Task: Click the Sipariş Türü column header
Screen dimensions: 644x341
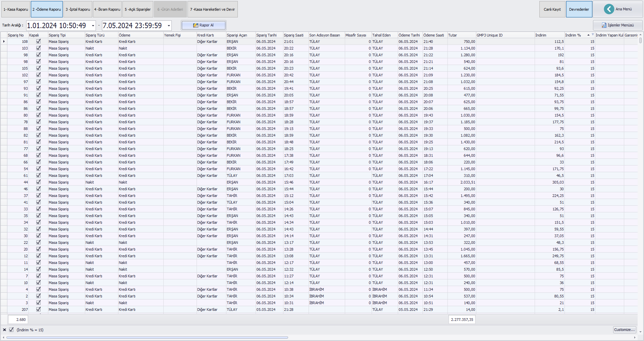Action: point(101,35)
